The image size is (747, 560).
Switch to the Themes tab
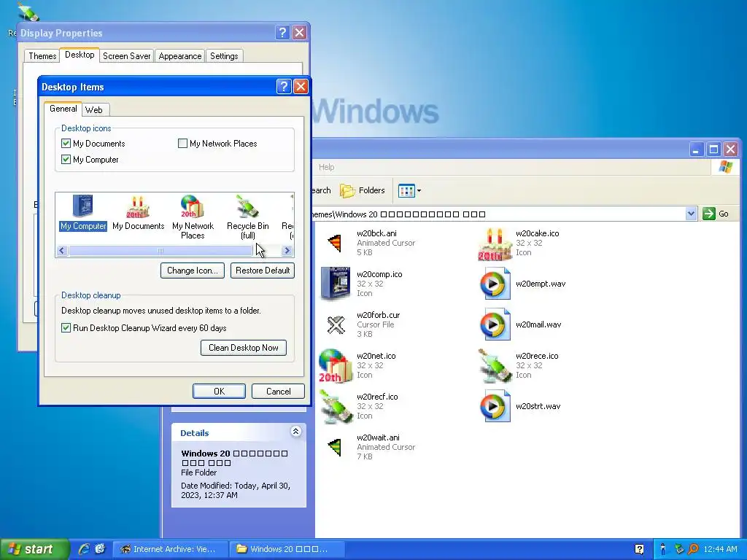(x=42, y=55)
